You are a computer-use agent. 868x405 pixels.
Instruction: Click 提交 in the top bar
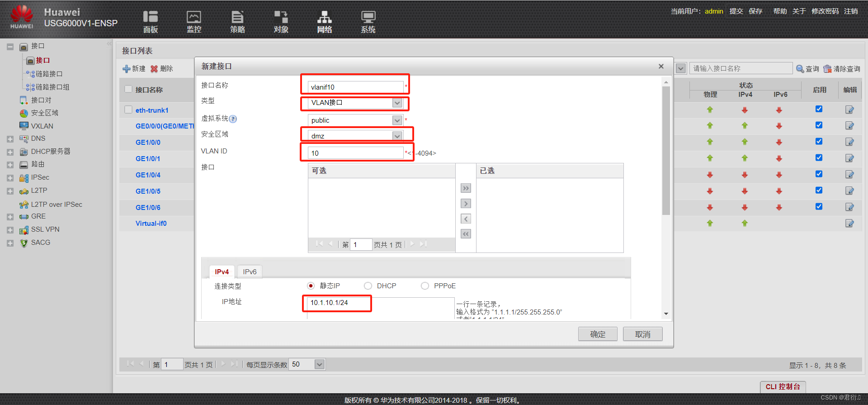tap(736, 11)
